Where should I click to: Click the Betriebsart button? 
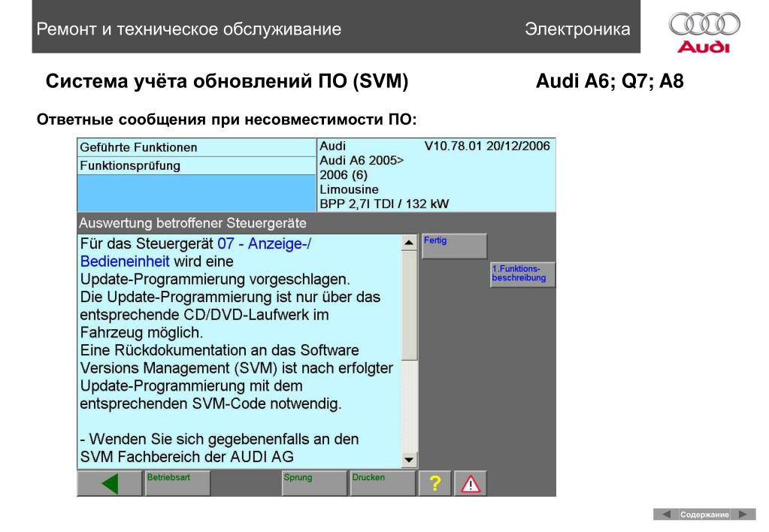(177, 483)
